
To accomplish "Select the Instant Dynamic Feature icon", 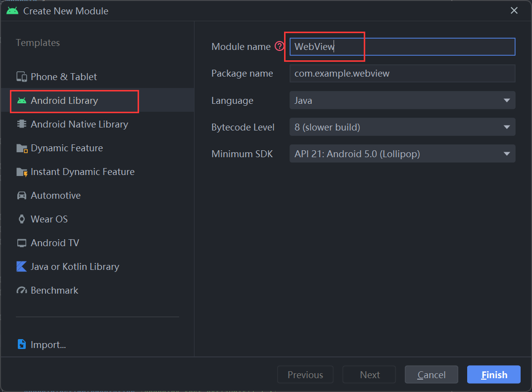I will click(22, 172).
